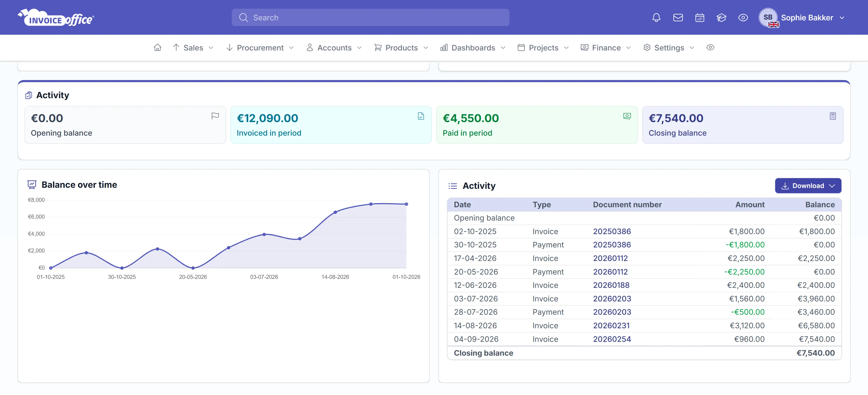Open the Sophie Bakker user dropdown chevron
This screenshot has width=868, height=395.
(842, 18)
